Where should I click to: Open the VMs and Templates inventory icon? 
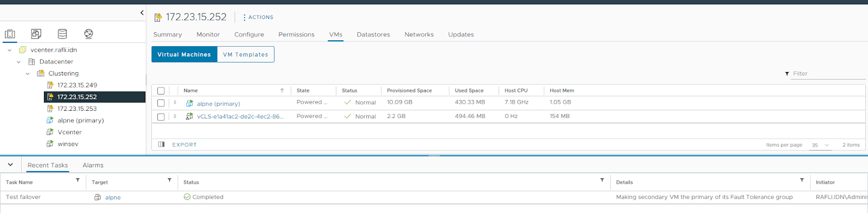pyautogui.click(x=36, y=34)
